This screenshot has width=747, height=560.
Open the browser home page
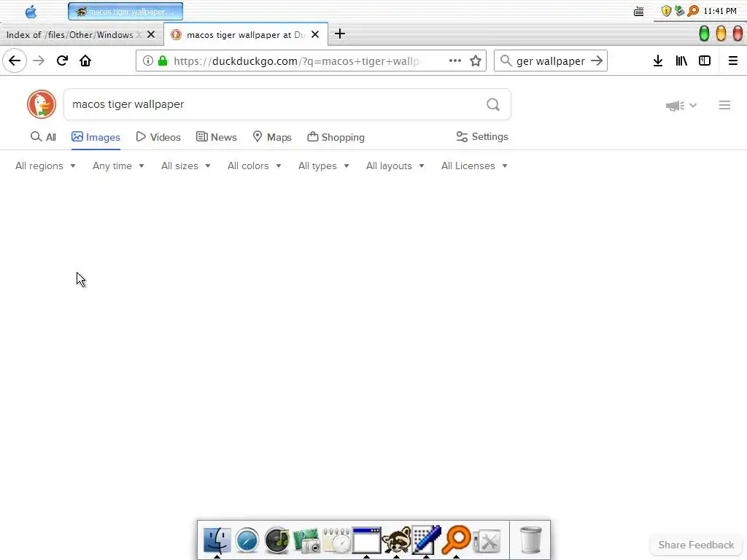click(x=85, y=61)
